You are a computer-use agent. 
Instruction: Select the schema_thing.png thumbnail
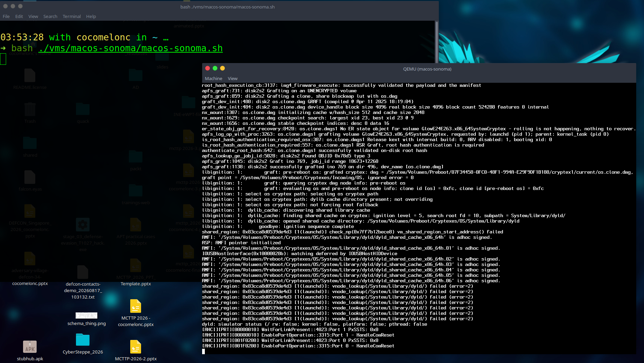[x=86, y=316]
